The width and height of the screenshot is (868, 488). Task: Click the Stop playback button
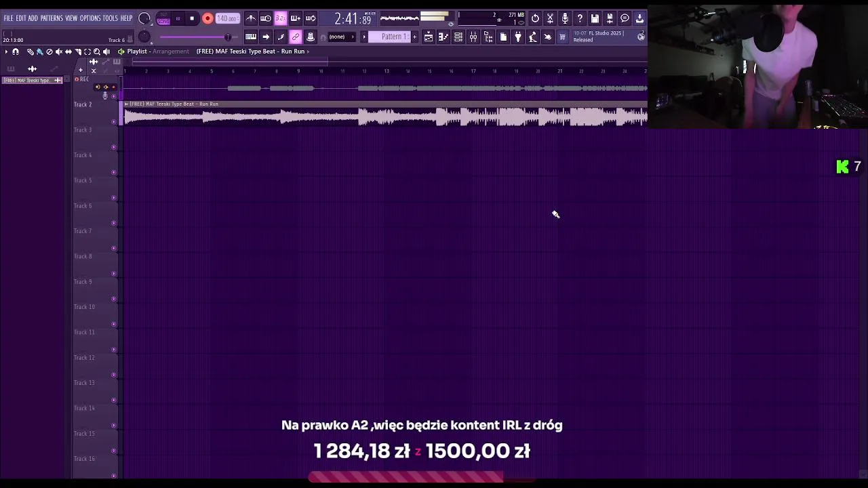click(192, 18)
